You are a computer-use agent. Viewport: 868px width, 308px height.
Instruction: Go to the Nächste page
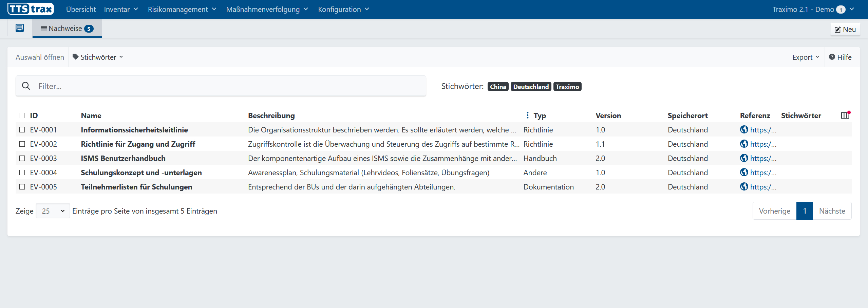pyautogui.click(x=832, y=211)
